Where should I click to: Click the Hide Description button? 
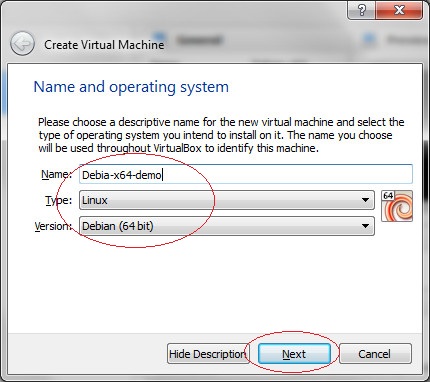[x=207, y=354]
